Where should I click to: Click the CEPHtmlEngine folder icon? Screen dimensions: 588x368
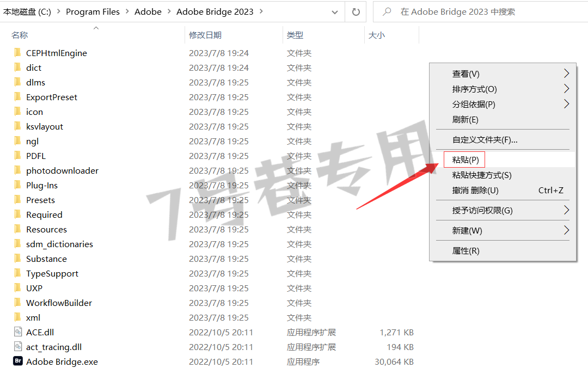coord(17,52)
